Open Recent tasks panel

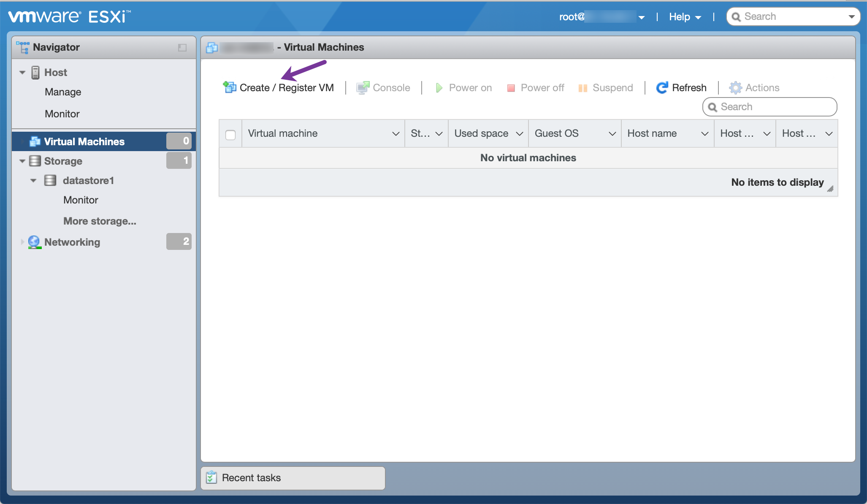pyautogui.click(x=251, y=478)
